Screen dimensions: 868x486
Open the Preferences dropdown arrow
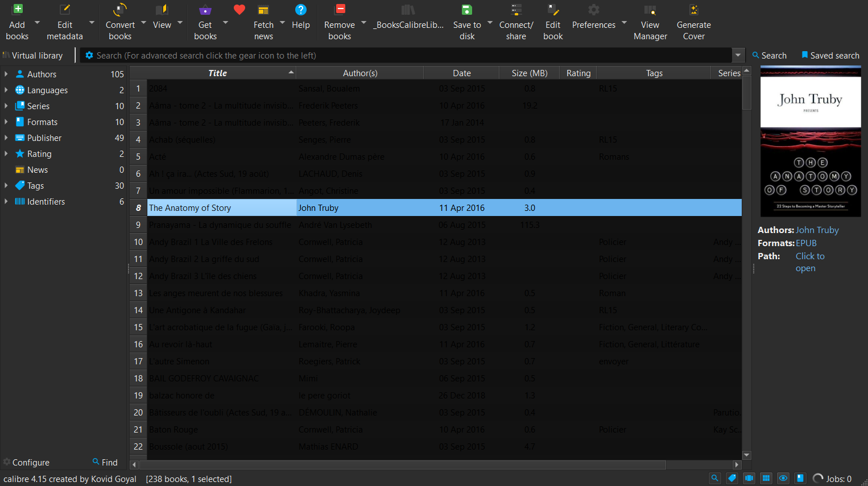625,23
